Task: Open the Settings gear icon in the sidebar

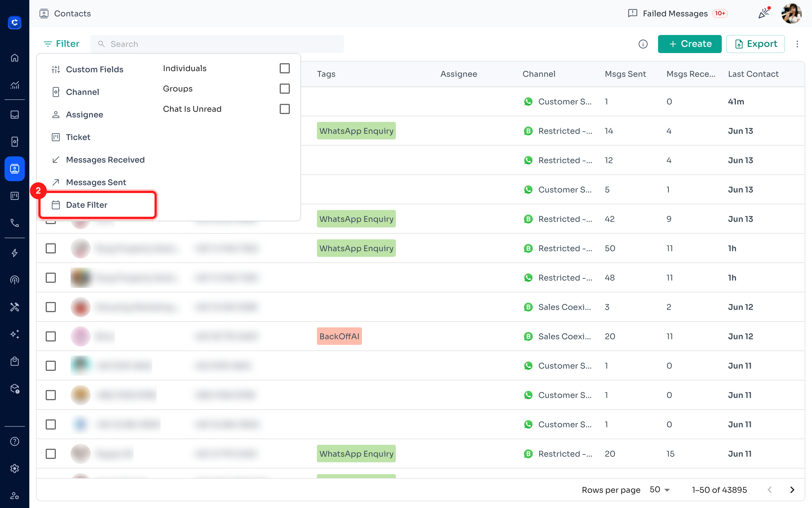Action: pyautogui.click(x=14, y=468)
